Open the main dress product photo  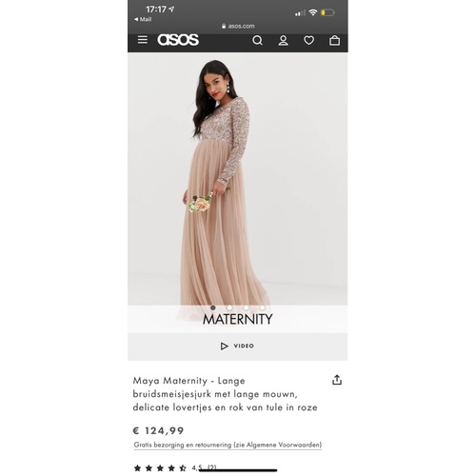[x=237, y=179]
